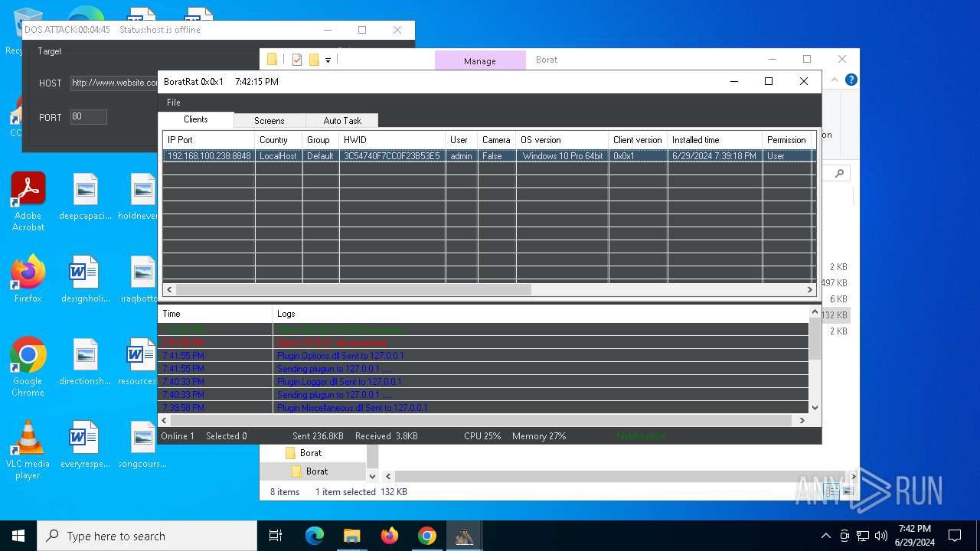Select log entry Plugin Logger.dll Sent
Screen dimensions: 980x551
[483, 382]
